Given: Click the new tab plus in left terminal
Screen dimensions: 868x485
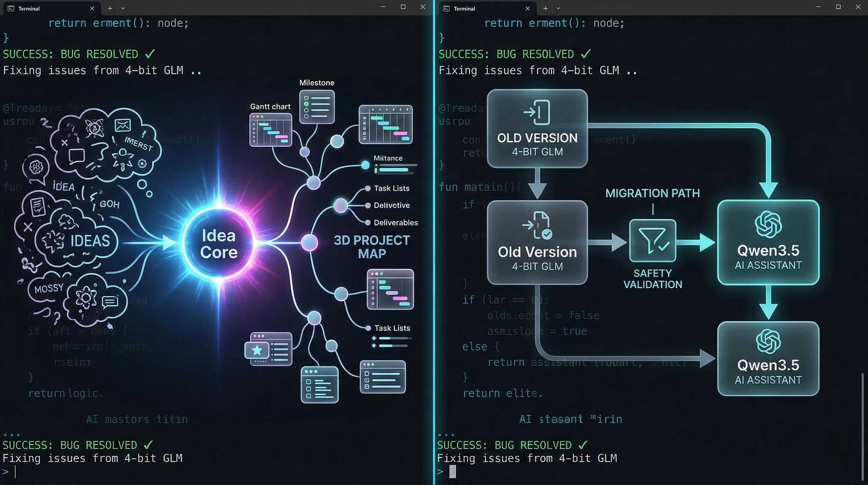Looking at the screenshot, I should [110, 9].
